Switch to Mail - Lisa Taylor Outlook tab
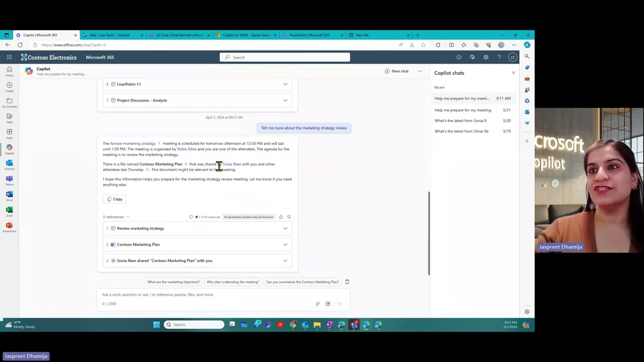Image resolution: width=644 pixels, height=362 pixels. (x=113, y=35)
